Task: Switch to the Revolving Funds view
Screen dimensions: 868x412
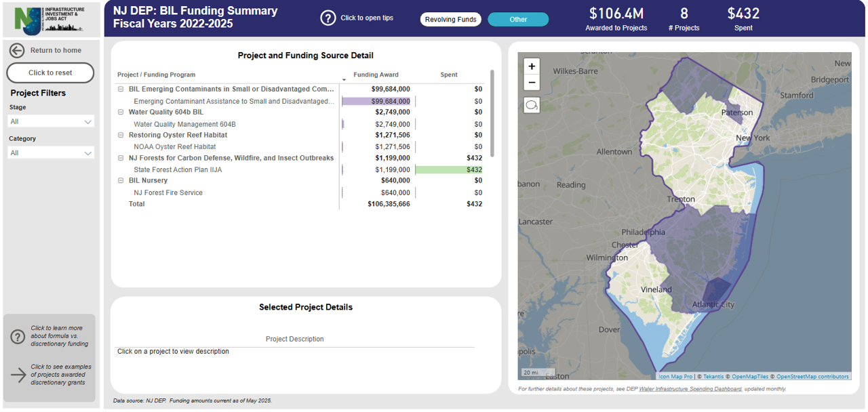Action: [x=450, y=19]
